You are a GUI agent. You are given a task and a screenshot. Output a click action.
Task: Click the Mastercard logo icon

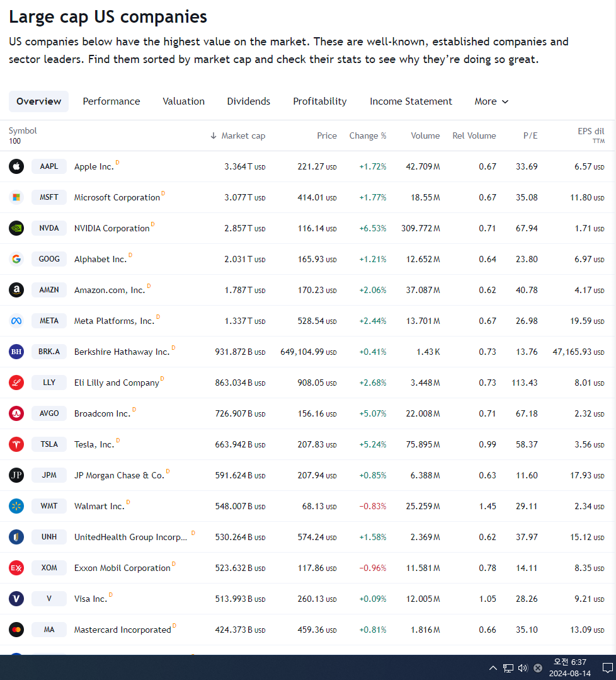pos(16,630)
